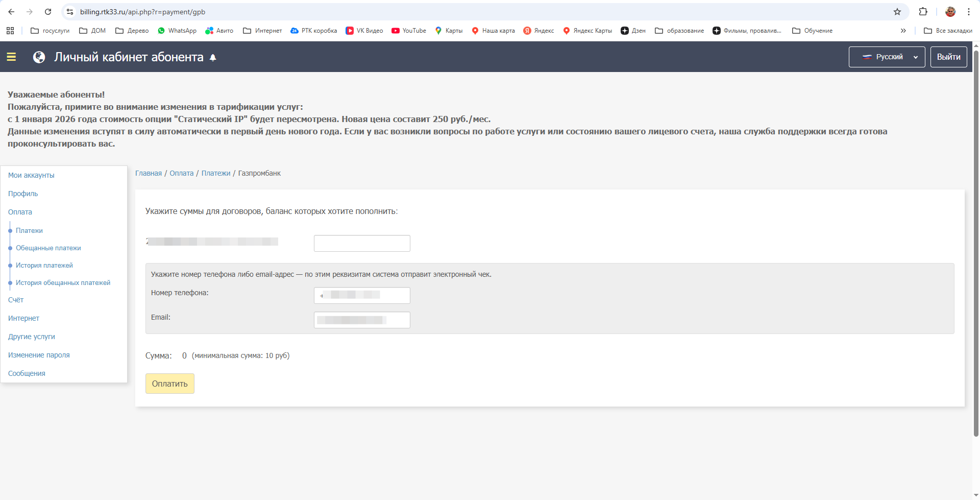Expand the Русский language dropdown
The image size is (980, 500).
(x=887, y=57)
